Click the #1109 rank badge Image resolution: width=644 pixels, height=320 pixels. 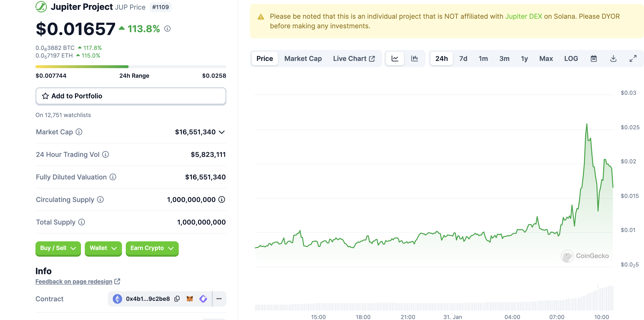(x=160, y=7)
